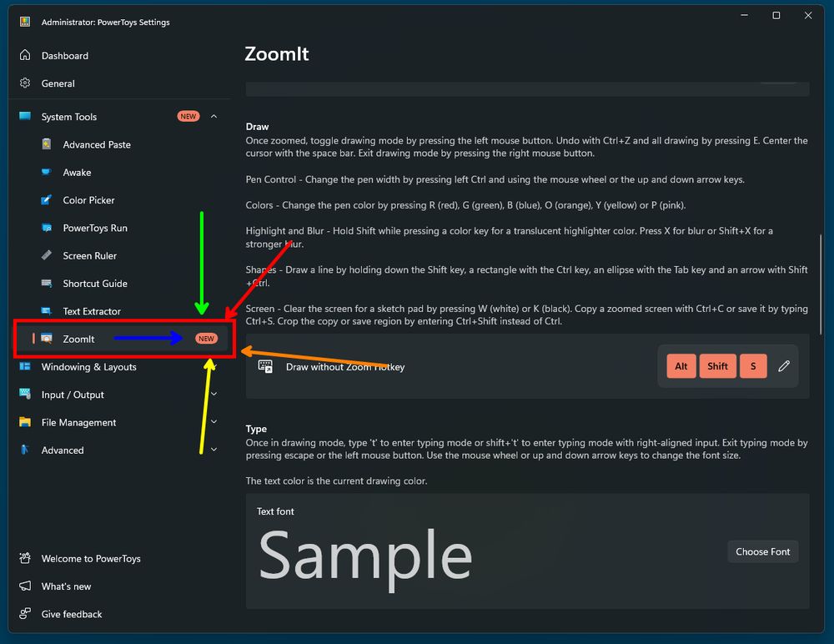
Task: Click the ZoomIt page heading
Action: 277,53
